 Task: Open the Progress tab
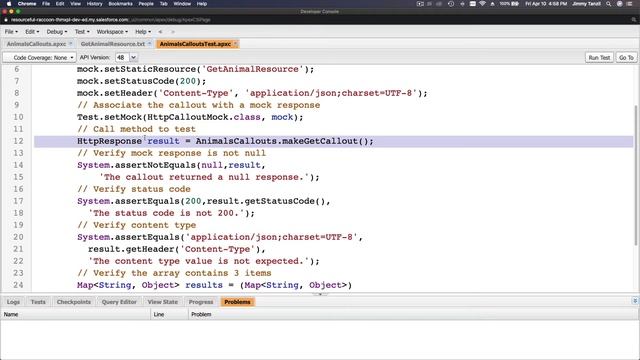[x=201, y=302]
